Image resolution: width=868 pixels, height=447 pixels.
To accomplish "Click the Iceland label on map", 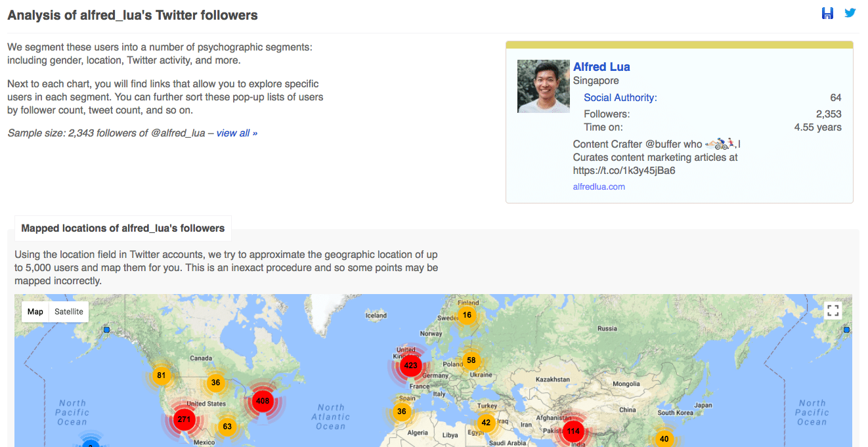I will (376, 315).
